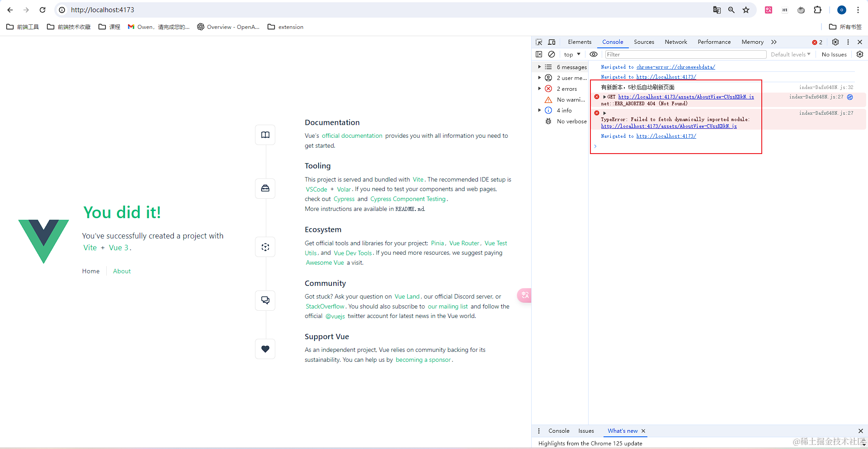Open the Issues drawer tab
This screenshot has width=868, height=449.
pos(586,431)
